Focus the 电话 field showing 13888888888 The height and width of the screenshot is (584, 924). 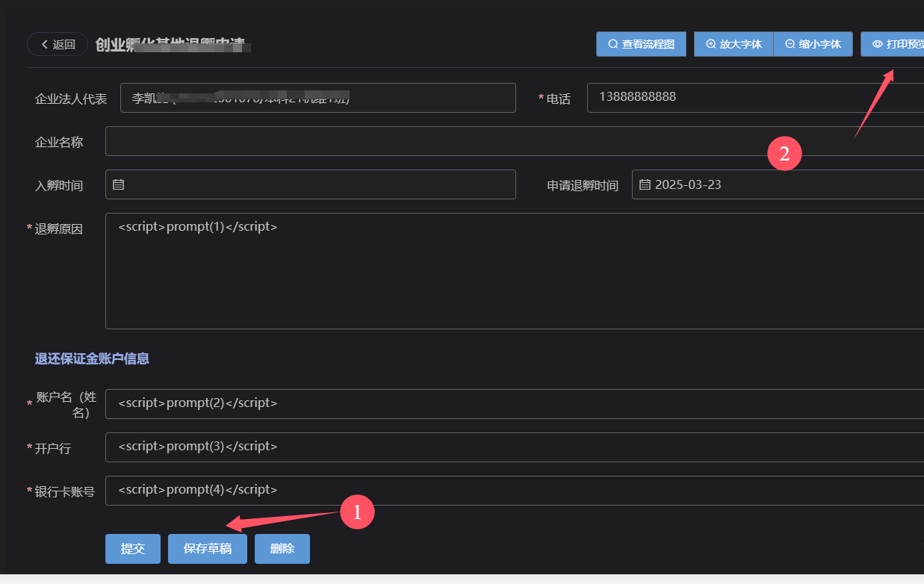point(755,98)
